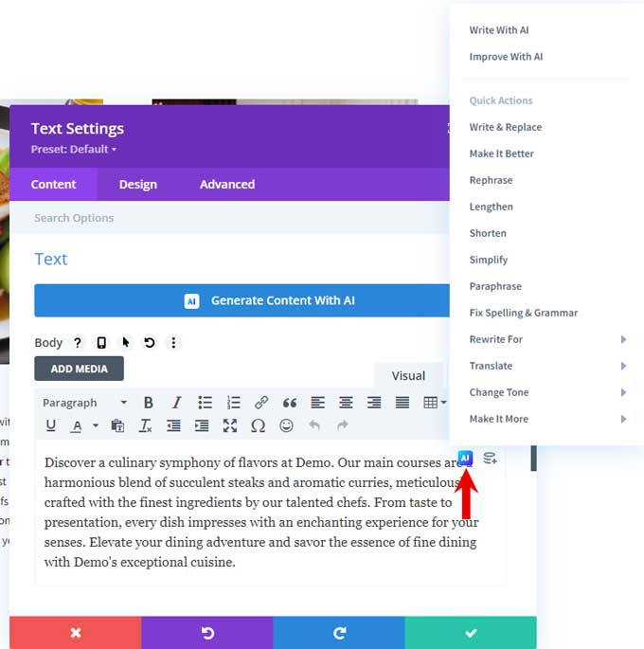Align text center

(x=346, y=403)
